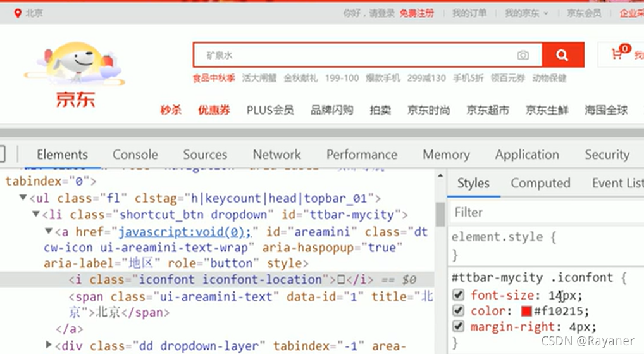The image size is (644, 354).
Task: Open the 我的京东 dropdown
Action: click(x=526, y=13)
